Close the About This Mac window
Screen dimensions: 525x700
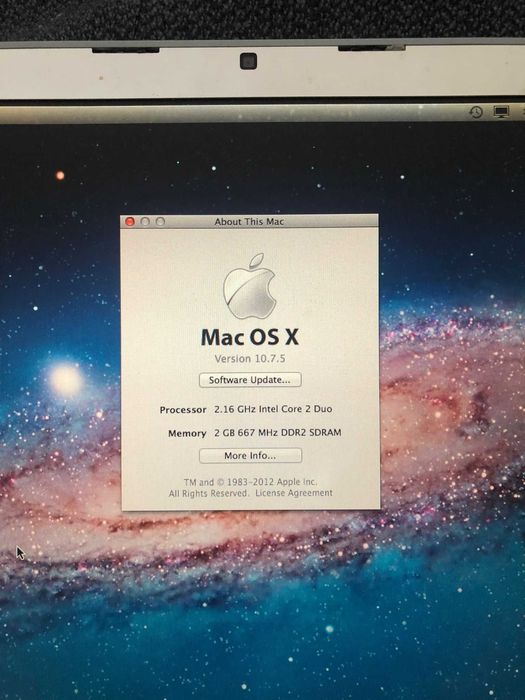click(x=130, y=221)
